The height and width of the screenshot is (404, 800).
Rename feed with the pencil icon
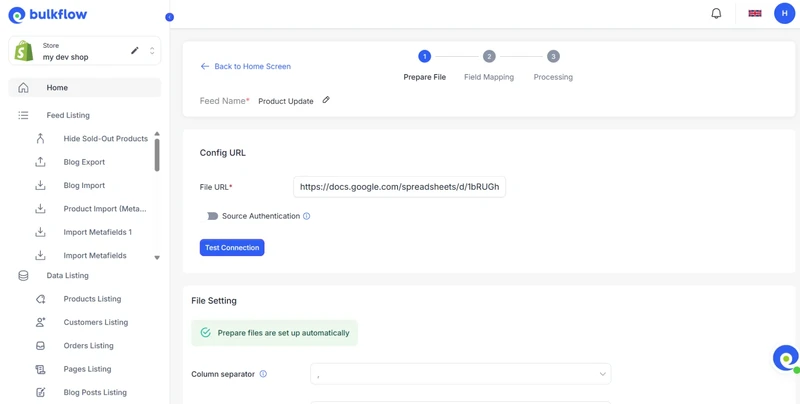(x=326, y=100)
